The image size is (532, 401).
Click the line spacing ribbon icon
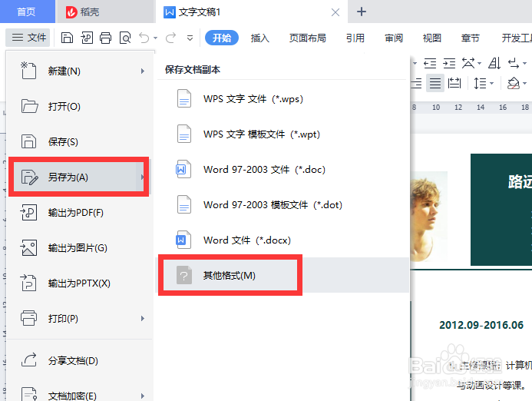coord(480,83)
